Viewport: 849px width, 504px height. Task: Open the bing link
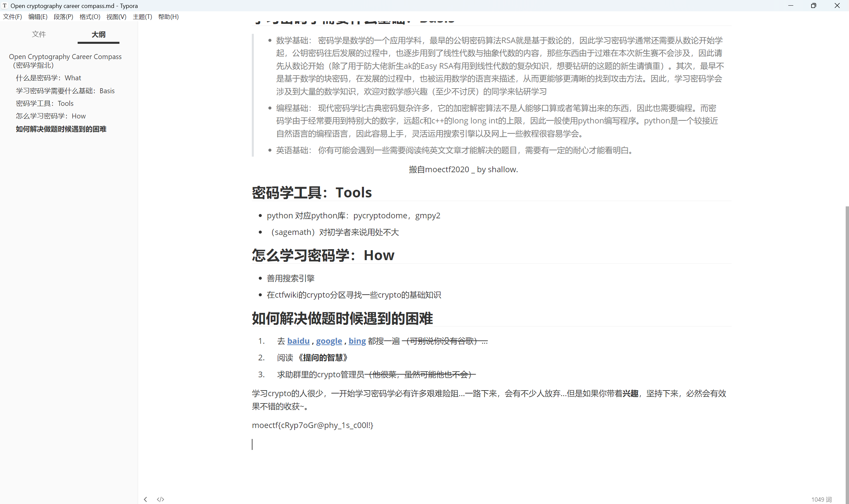pos(357,341)
